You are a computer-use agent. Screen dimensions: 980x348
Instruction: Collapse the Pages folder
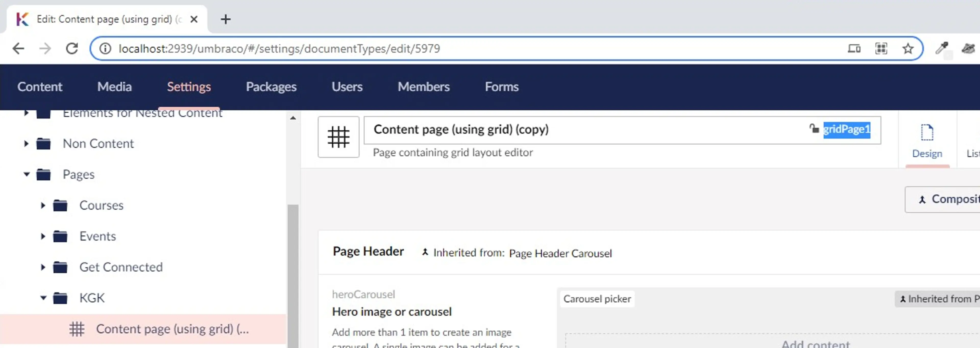(26, 174)
